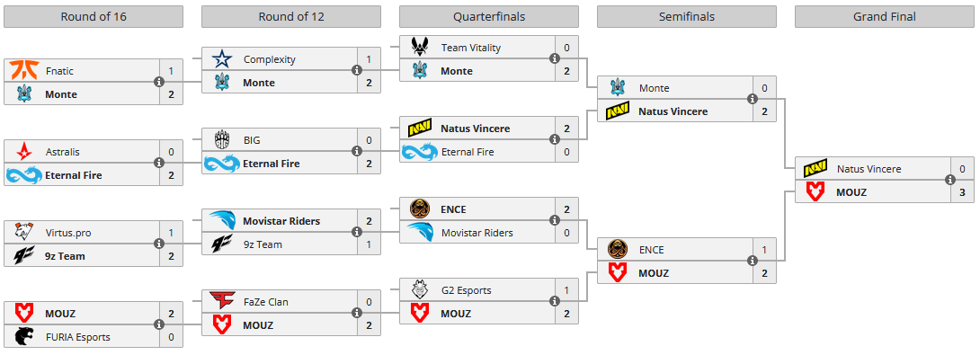Open match info for Monte vs Natus Vincere semifinal

tap(752, 99)
